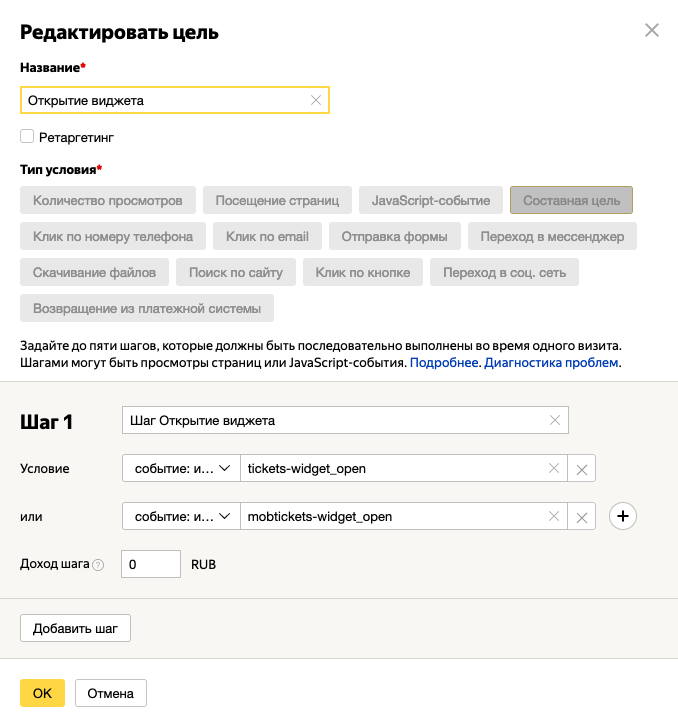Select the Составная цель condition type

click(x=571, y=200)
